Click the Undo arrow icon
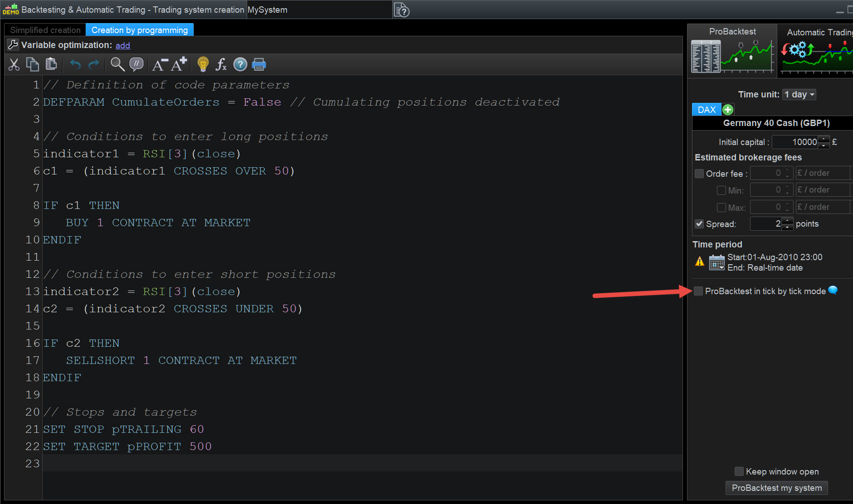Viewport: 853px width, 504px height. pos(75,65)
